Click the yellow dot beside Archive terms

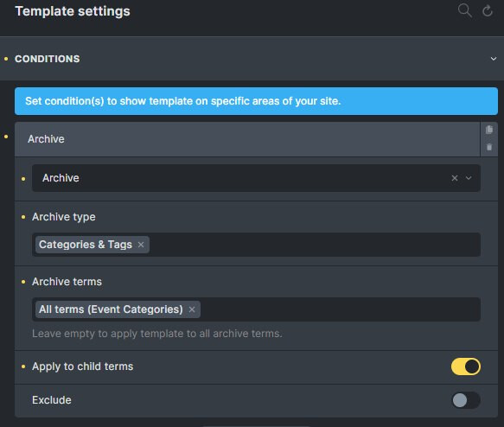click(x=23, y=282)
